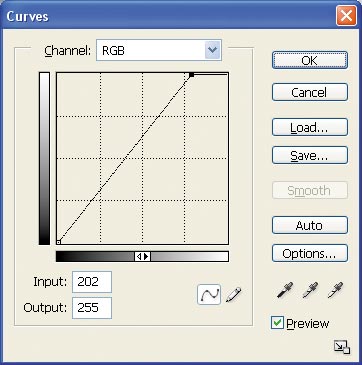Open the Options... settings
Viewport: 362px width, 365px height.
click(310, 254)
